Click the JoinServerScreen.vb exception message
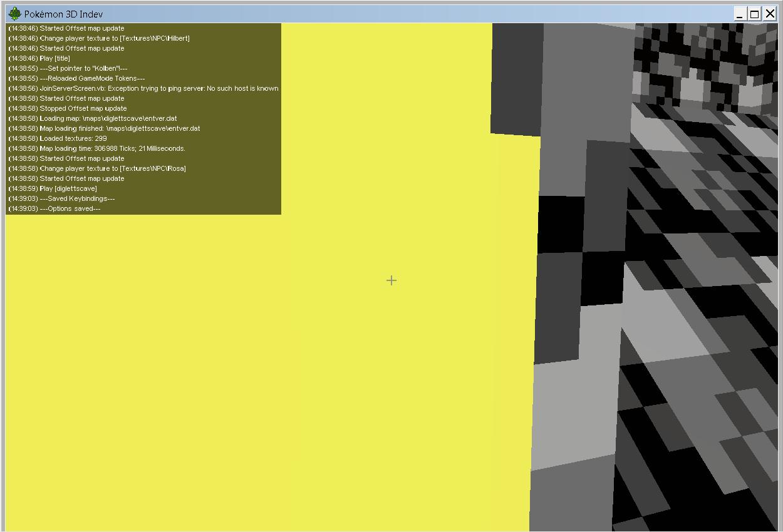783x532 pixels. click(x=142, y=88)
